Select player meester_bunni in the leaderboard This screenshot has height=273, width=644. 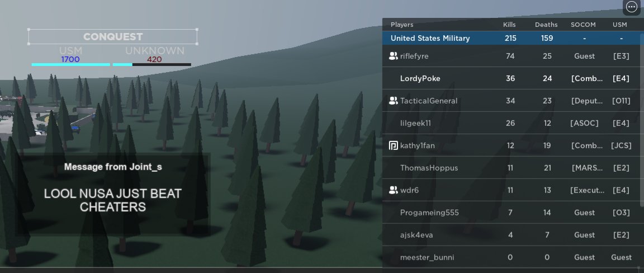coord(511,257)
